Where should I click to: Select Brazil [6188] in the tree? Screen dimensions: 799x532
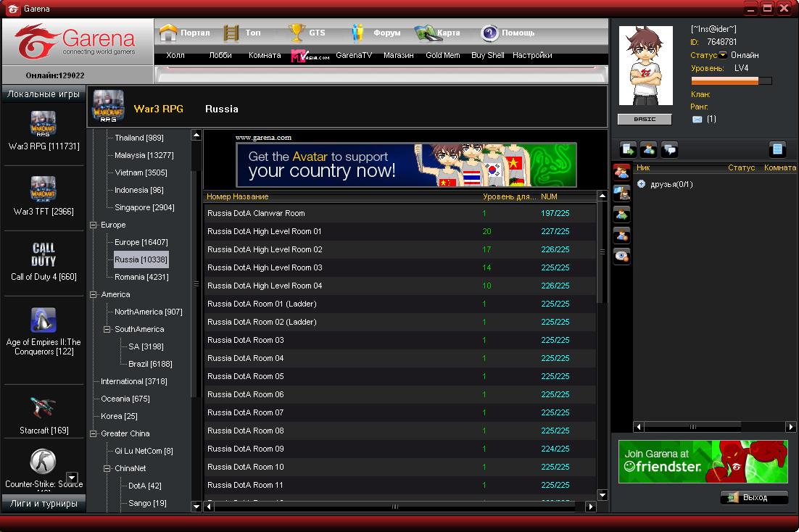point(150,364)
